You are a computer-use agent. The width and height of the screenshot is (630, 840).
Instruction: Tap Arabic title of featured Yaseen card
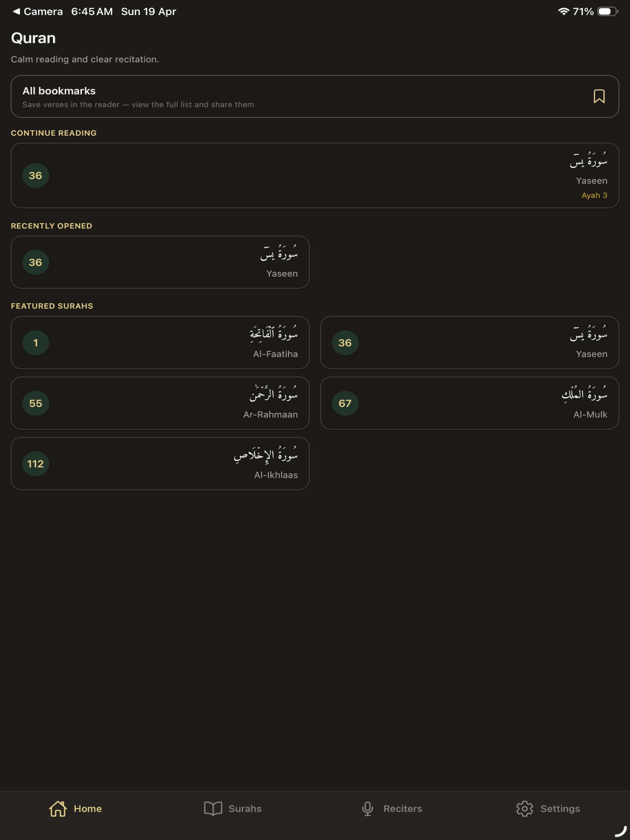pos(588,333)
